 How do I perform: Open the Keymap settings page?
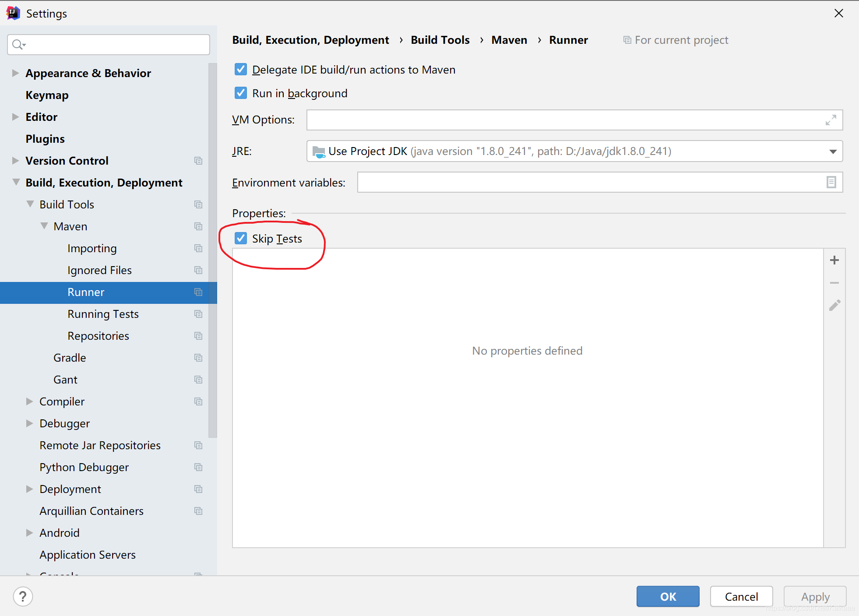47,95
